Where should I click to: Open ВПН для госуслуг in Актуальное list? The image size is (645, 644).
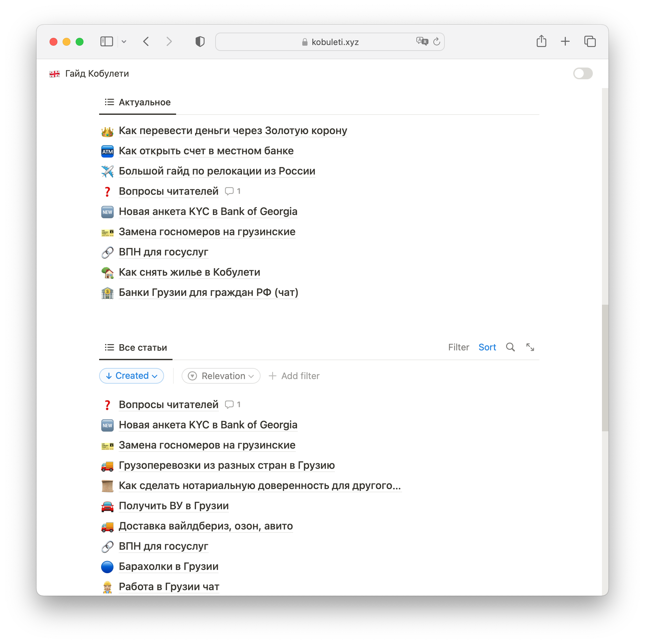click(x=164, y=252)
